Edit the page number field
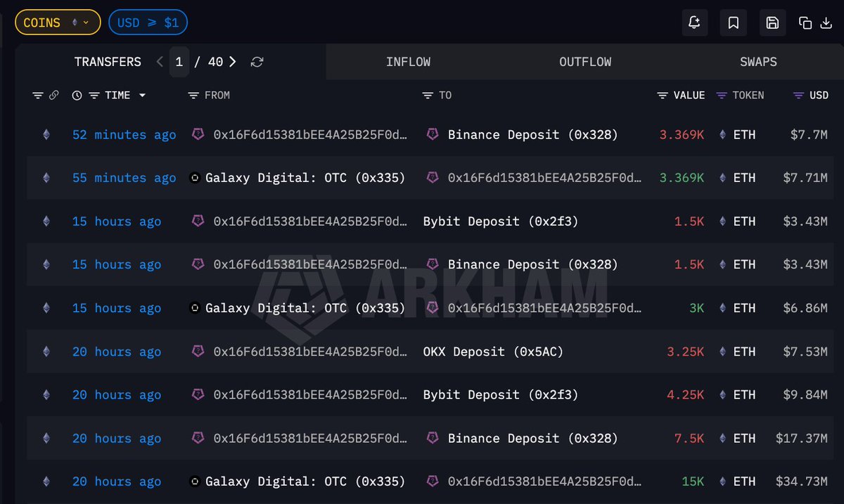This screenshot has width=844, height=504. tap(179, 62)
